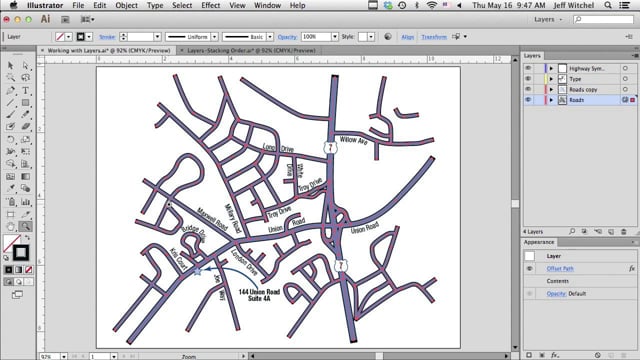The height and width of the screenshot is (360, 640).
Task: Open the Effect menu
Action: (211, 5)
